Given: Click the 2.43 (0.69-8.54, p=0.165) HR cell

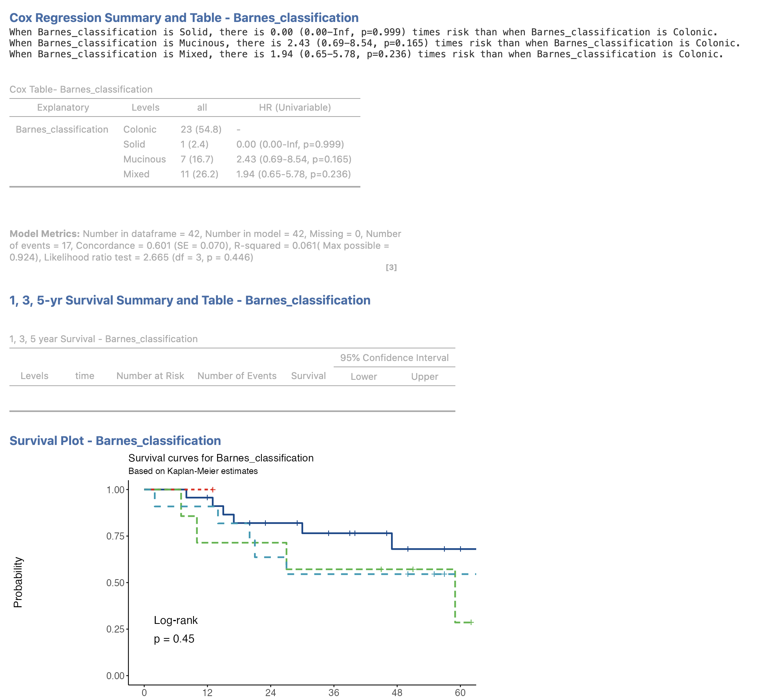Looking at the screenshot, I should [294, 159].
